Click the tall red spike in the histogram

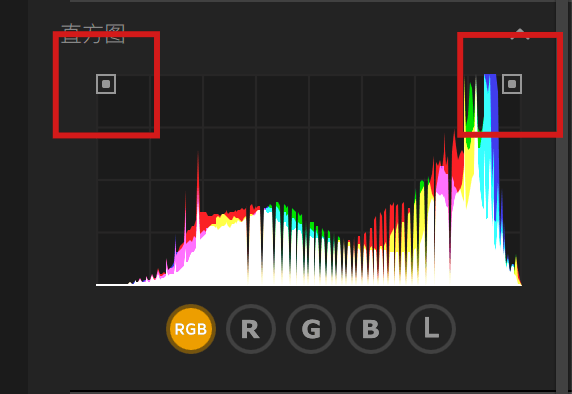198,182
